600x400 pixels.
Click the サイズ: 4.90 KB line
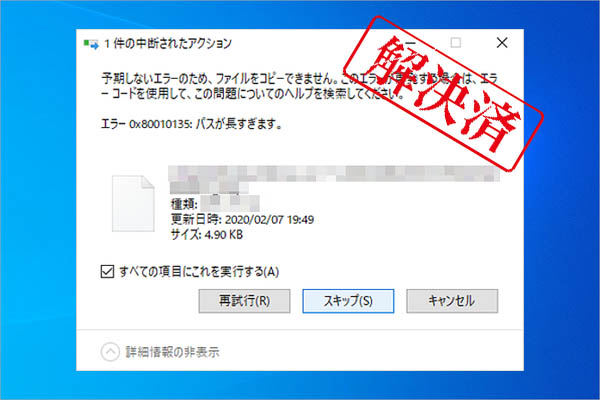click(207, 234)
